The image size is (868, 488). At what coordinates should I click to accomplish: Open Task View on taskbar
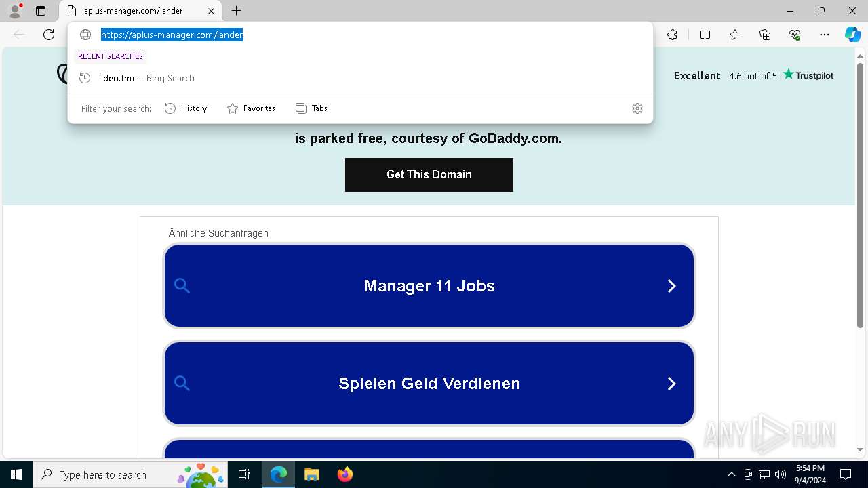click(x=244, y=474)
